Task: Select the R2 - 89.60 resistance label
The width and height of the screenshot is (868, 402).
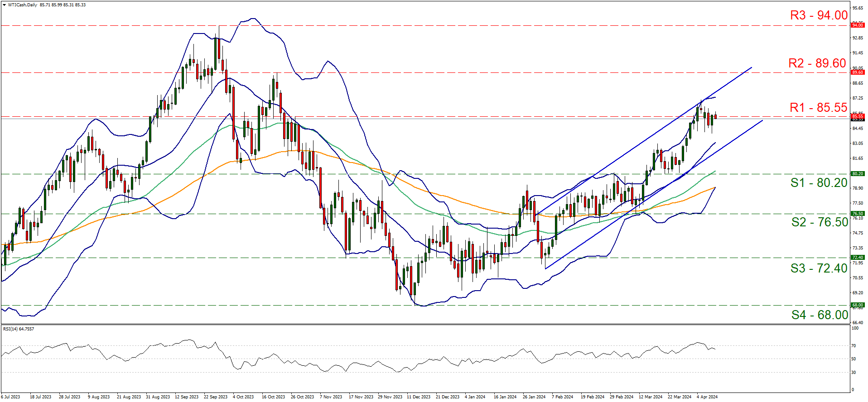Action: 817,63
